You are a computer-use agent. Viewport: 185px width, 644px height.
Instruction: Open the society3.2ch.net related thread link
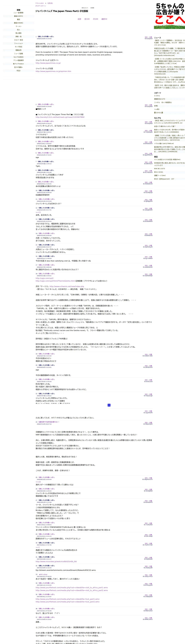click(x=60, y=117)
